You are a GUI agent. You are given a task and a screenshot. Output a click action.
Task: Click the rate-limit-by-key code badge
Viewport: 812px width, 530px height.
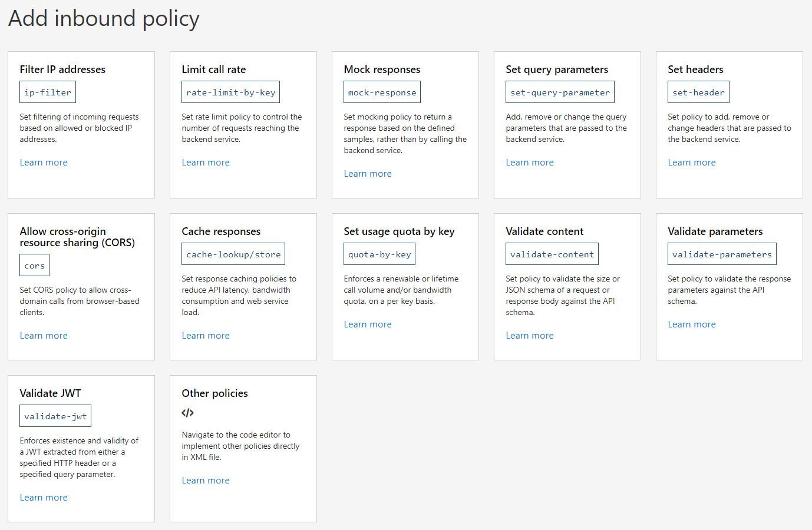230,92
